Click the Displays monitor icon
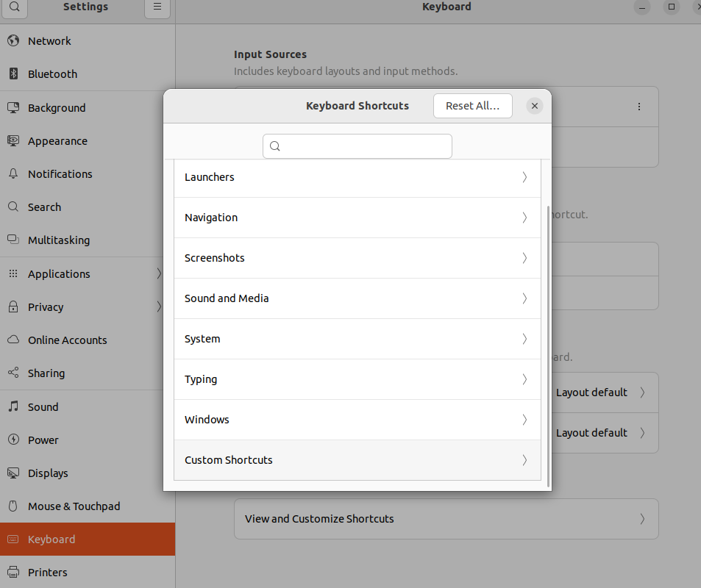 click(13, 473)
